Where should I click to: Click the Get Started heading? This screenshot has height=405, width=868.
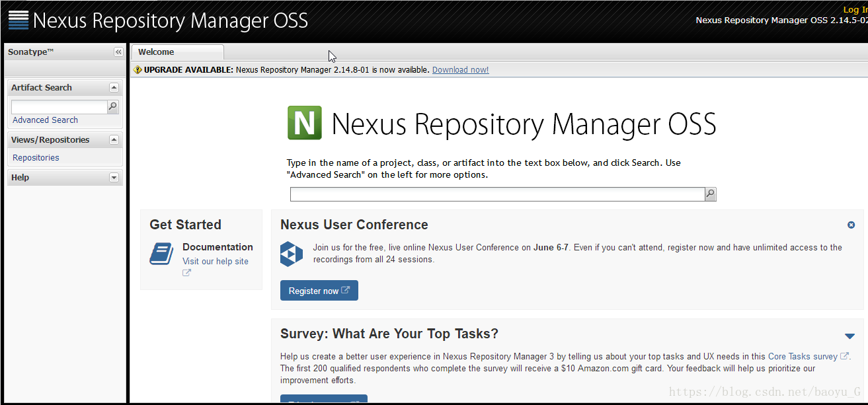[185, 225]
